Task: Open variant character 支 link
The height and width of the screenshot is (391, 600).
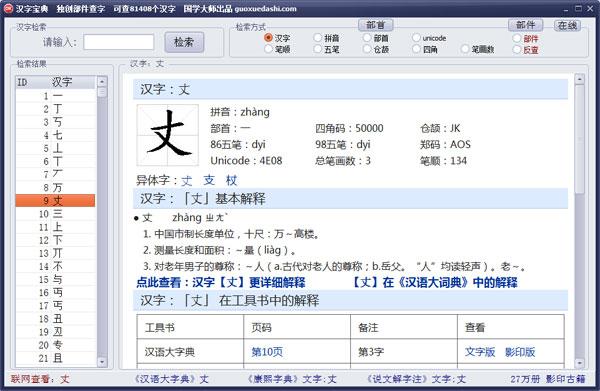Action: [x=209, y=180]
